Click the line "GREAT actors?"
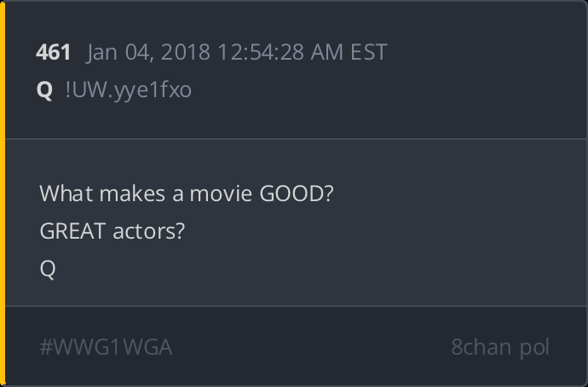588x387 pixels. pos(112,231)
